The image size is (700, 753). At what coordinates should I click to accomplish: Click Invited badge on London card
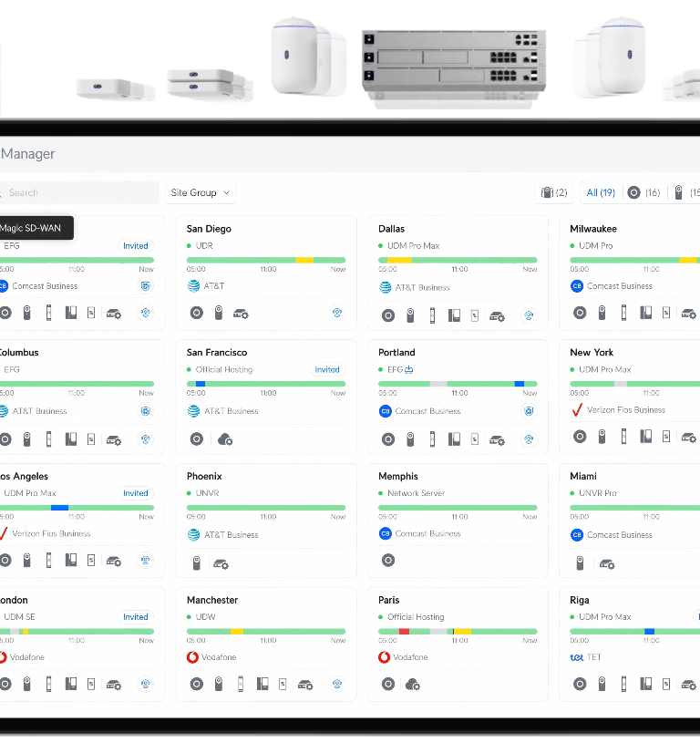[136, 617]
